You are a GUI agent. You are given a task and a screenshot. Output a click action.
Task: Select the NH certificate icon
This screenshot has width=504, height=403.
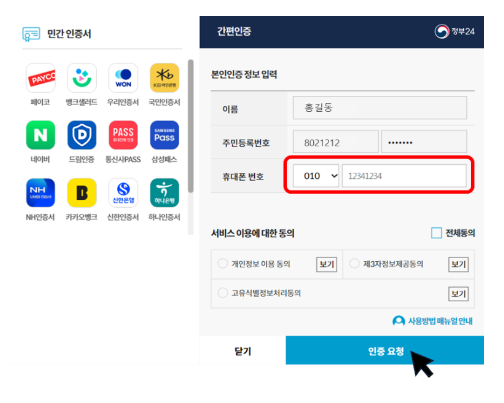tap(41, 193)
